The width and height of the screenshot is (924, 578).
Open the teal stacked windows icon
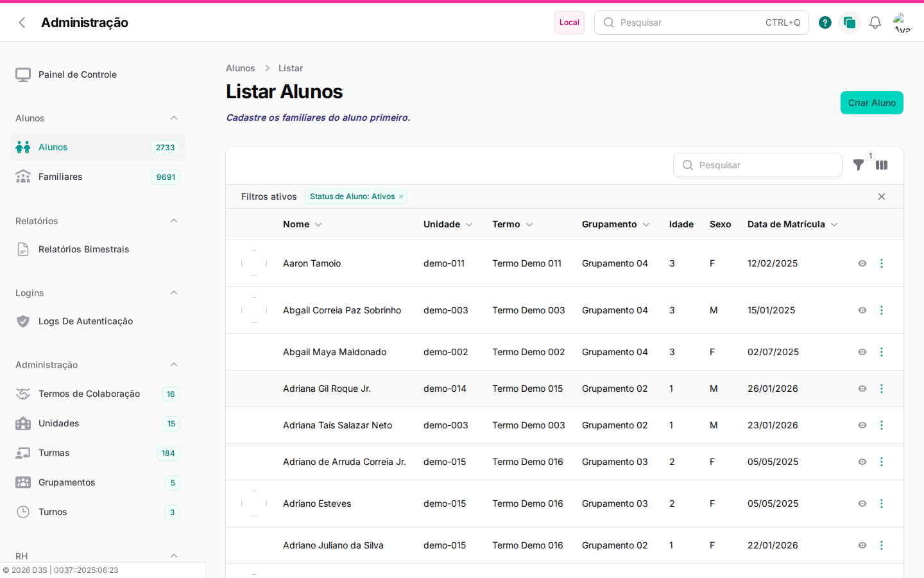[850, 22]
